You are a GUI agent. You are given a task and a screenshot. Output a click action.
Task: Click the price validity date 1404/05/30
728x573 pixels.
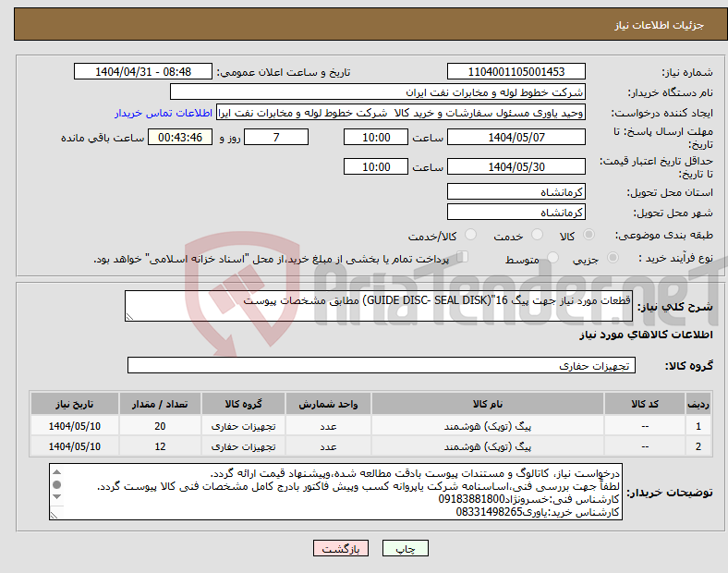tap(516, 166)
